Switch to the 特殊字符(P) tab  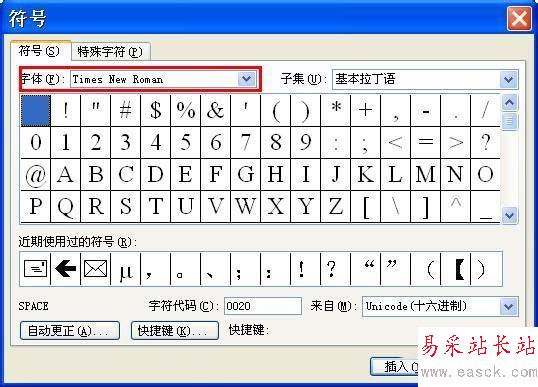pos(110,52)
